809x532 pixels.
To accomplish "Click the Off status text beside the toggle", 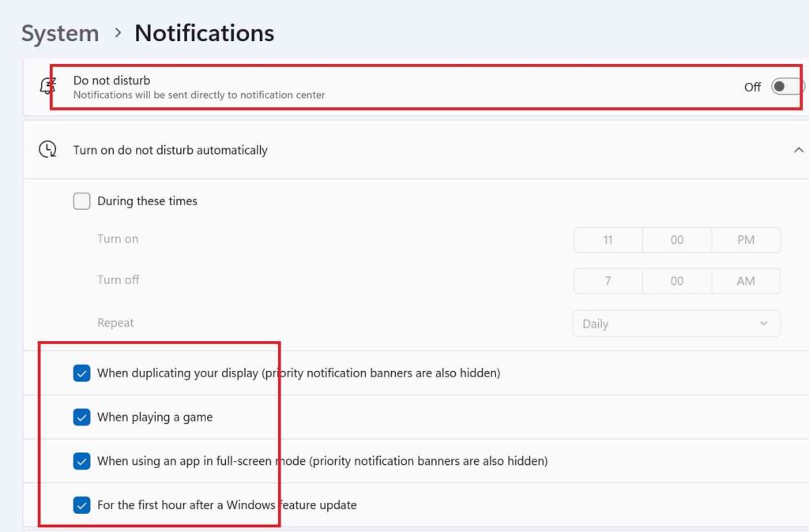I will [752, 87].
